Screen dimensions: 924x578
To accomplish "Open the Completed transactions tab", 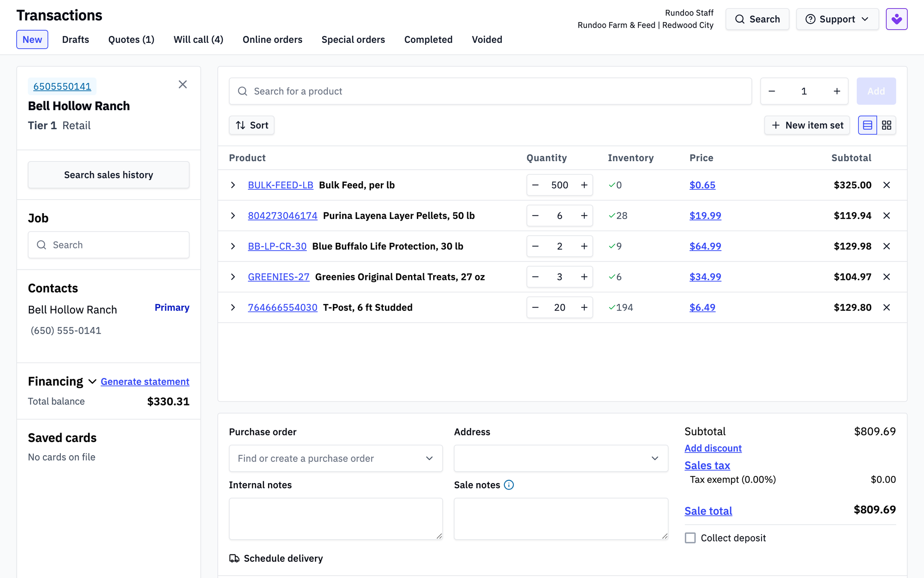I will (428, 40).
